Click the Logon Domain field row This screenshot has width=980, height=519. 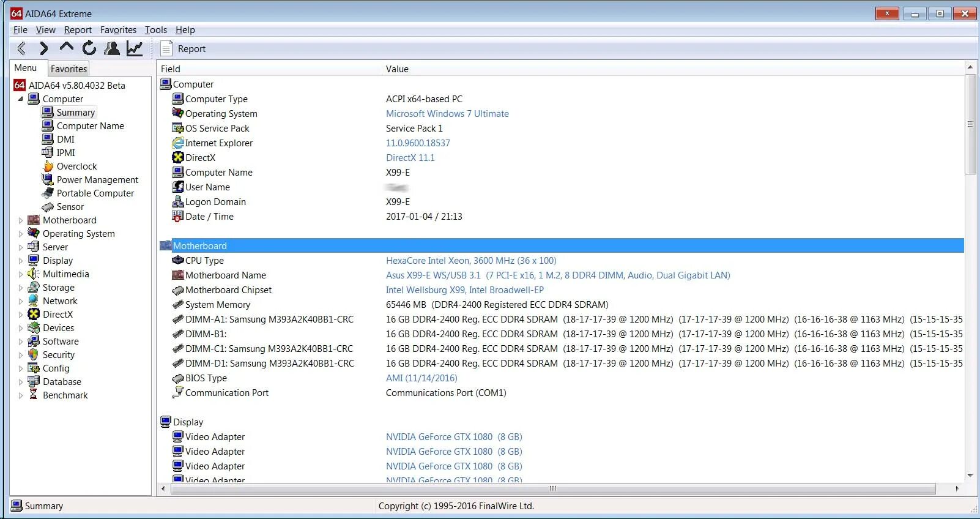pyautogui.click(x=562, y=202)
